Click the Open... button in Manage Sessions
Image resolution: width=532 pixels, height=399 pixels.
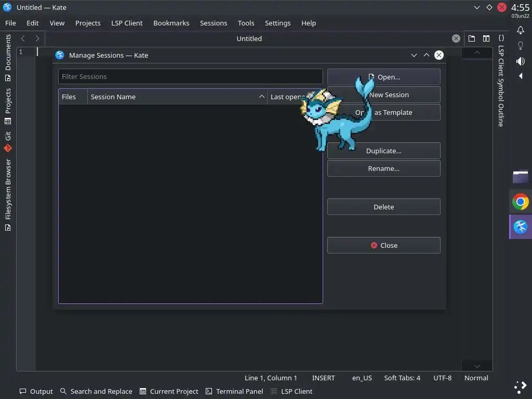coord(384,77)
